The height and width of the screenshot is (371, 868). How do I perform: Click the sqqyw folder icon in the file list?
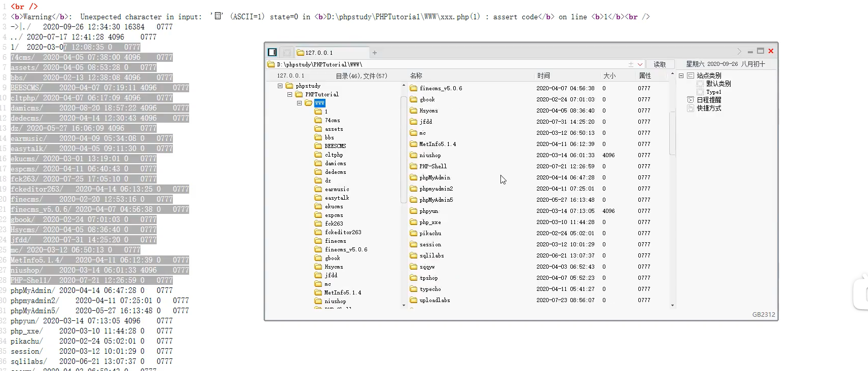pyautogui.click(x=413, y=267)
